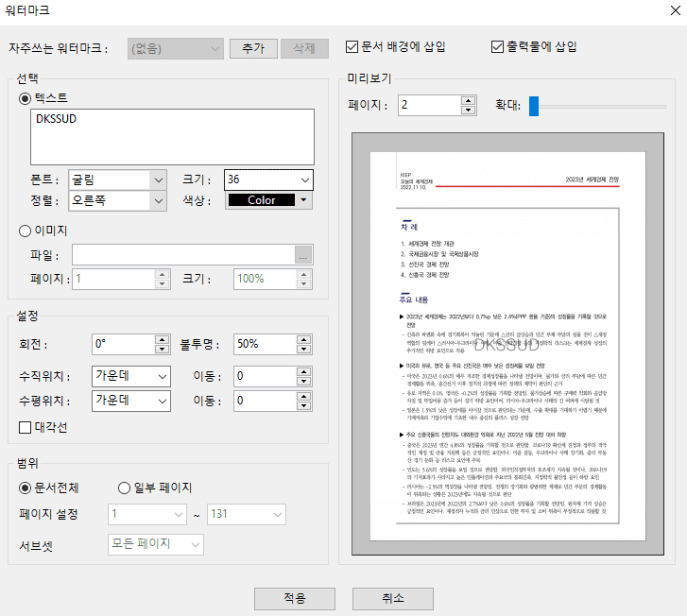
Task: Click the 회전 field showing 0°
Action: point(124,344)
